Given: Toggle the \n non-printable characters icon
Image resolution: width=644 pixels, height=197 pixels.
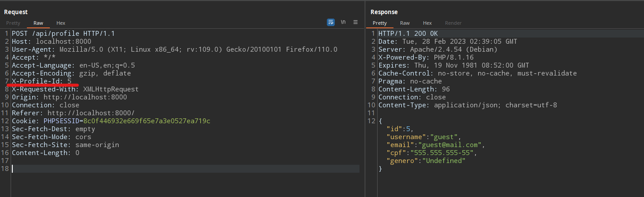Looking at the screenshot, I should click(x=343, y=22).
